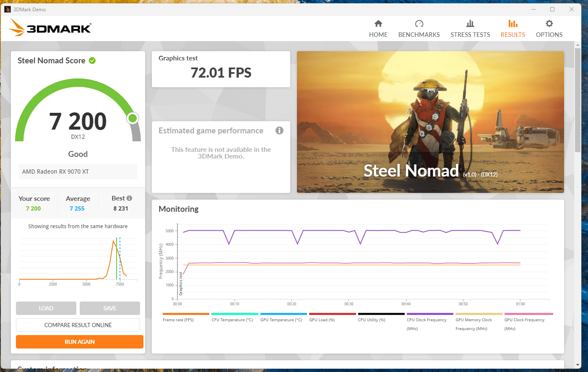Click the Monitoring section heading
Image resolution: width=588 pixels, height=372 pixels.
tap(179, 209)
